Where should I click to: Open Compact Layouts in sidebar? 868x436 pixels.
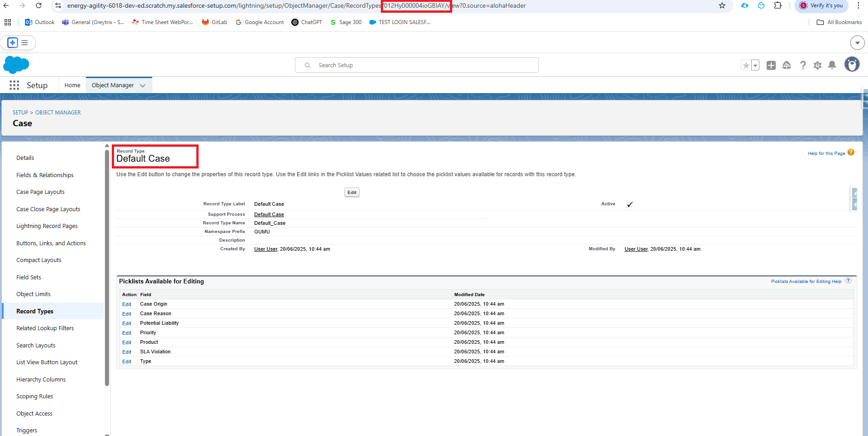point(39,260)
